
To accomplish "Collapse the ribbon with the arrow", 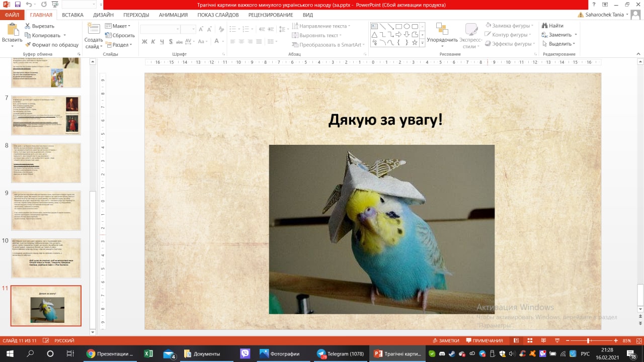I will (638, 53).
